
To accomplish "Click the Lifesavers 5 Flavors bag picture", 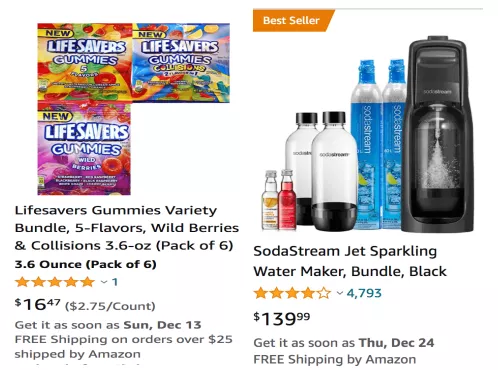I will [85, 62].
